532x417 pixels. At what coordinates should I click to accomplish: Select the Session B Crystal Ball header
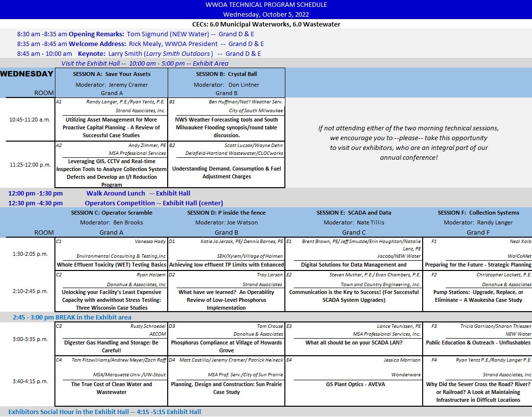(226, 74)
